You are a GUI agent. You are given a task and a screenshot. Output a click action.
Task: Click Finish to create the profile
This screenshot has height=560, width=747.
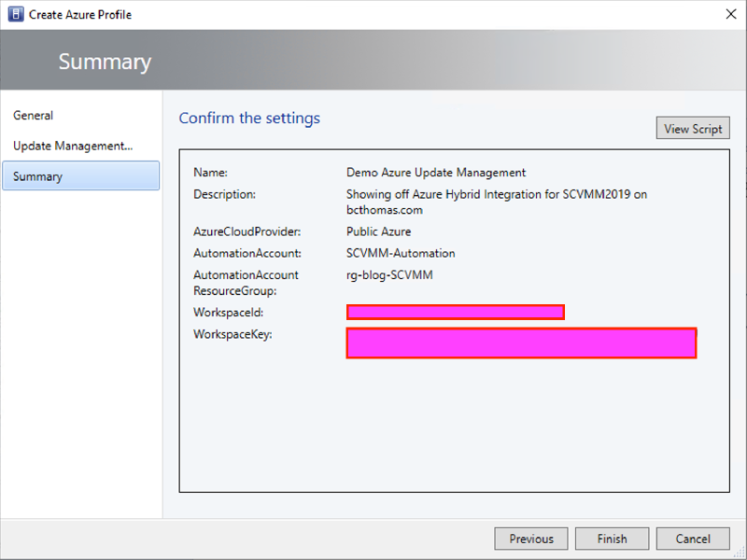[x=613, y=539]
